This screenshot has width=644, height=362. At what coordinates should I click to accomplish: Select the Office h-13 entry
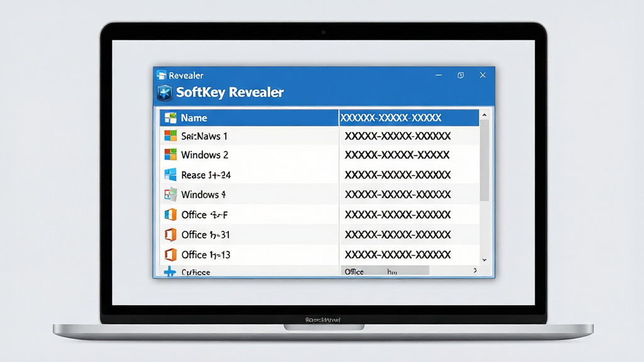(249, 255)
